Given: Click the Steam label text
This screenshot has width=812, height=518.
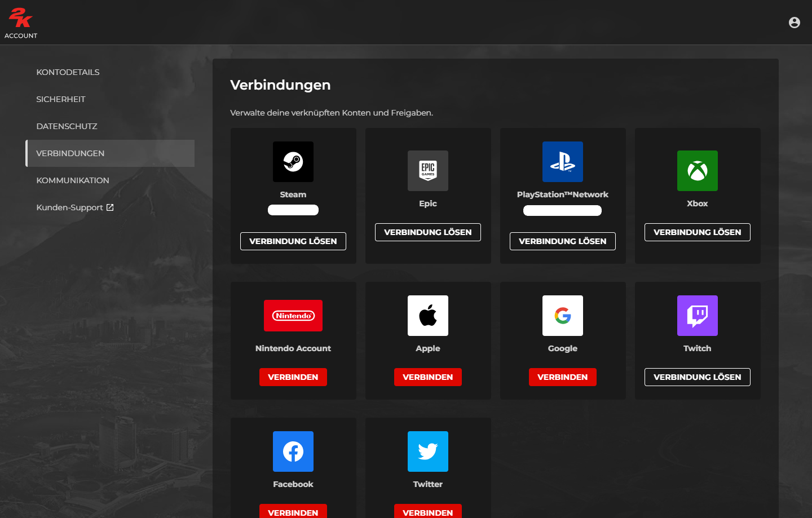Looking at the screenshot, I should (x=293, y=194).
